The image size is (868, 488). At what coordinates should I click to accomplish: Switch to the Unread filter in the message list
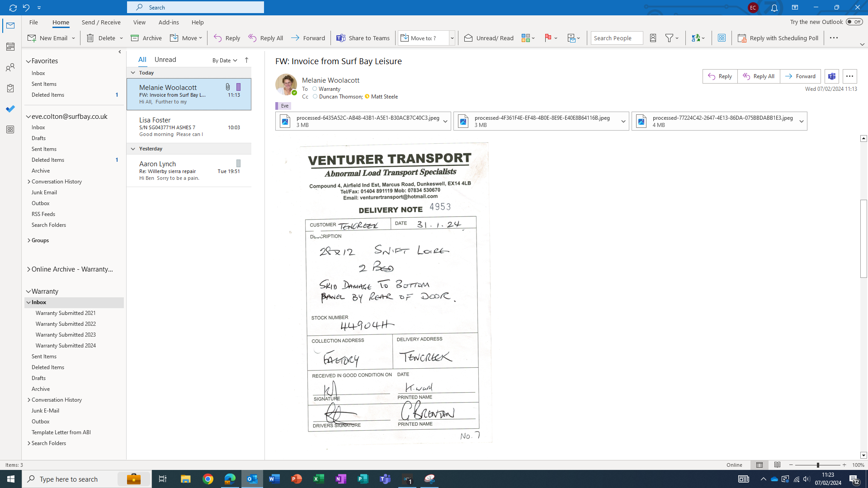pos(165,60)
